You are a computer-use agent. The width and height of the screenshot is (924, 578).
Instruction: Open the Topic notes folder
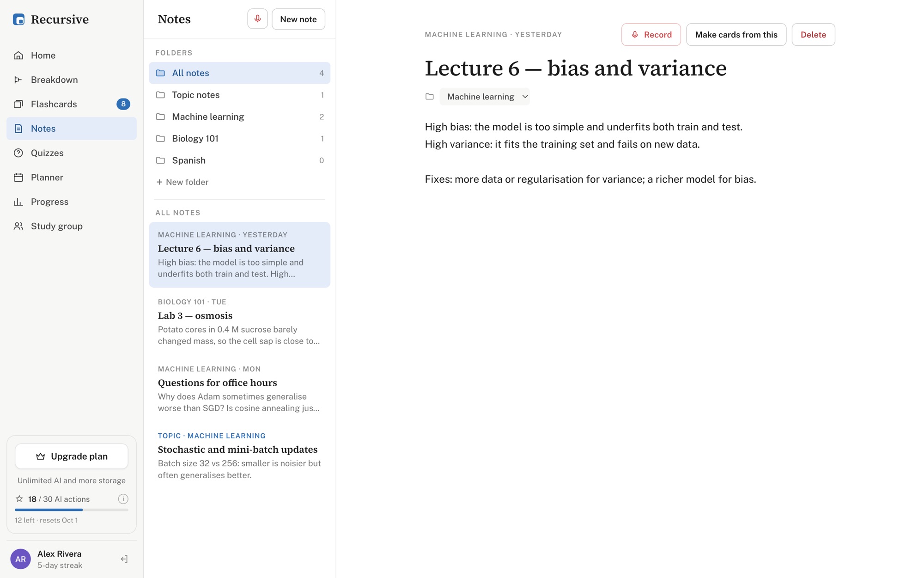coord(239,95)
